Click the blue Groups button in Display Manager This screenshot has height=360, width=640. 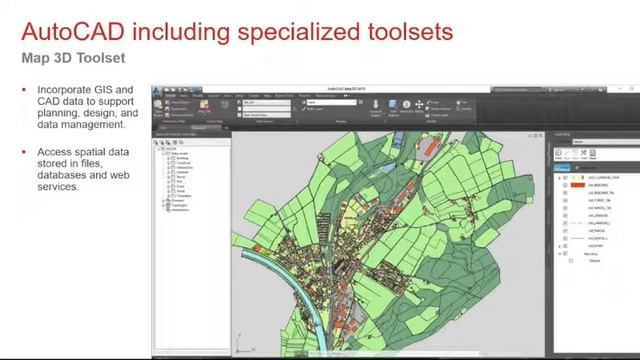tap(562, 168)
